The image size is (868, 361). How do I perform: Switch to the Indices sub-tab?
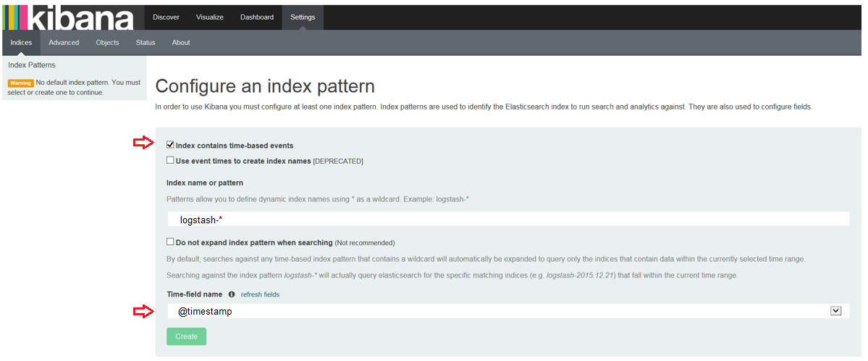21,43
